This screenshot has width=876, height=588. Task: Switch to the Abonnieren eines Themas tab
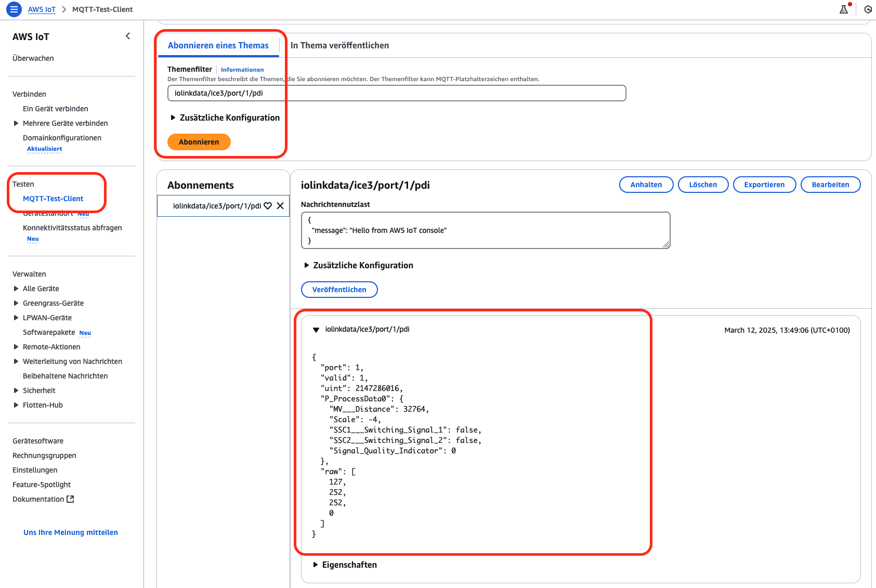coord(218,45)
